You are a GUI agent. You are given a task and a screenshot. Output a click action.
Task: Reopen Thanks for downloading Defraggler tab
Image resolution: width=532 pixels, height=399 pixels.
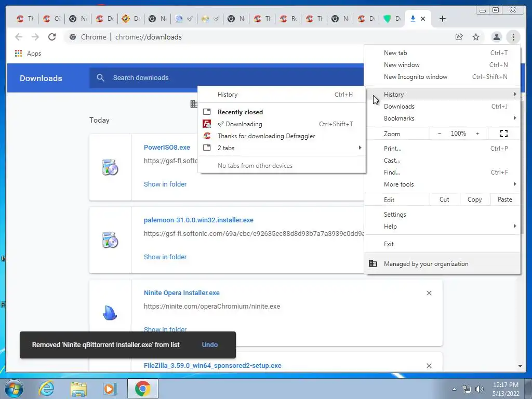pyautogui.click(x=282, y=136)
